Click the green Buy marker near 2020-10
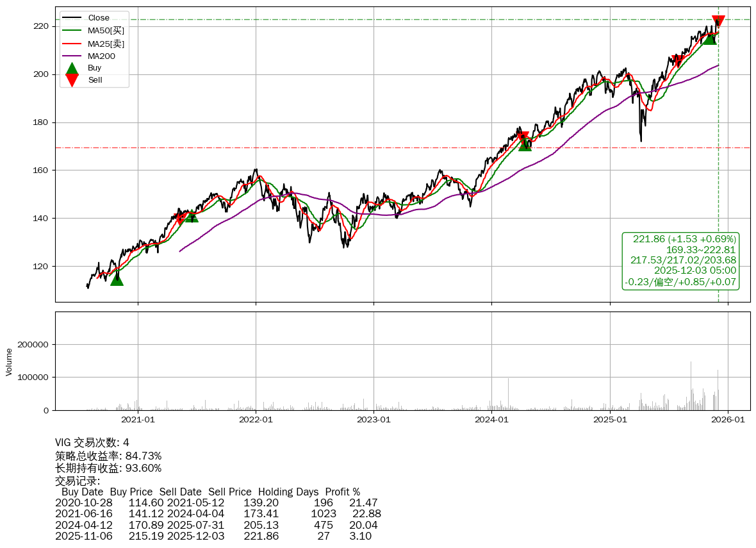 click(117, 278)
